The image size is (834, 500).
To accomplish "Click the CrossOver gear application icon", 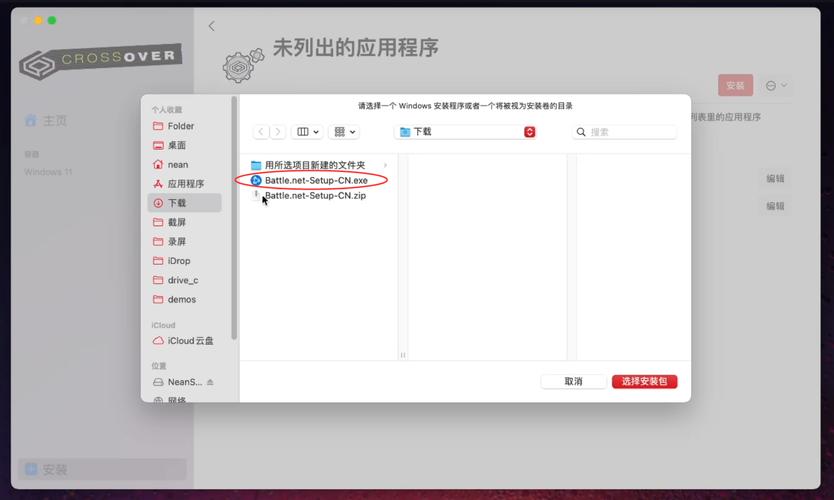I will pos(243,65).
